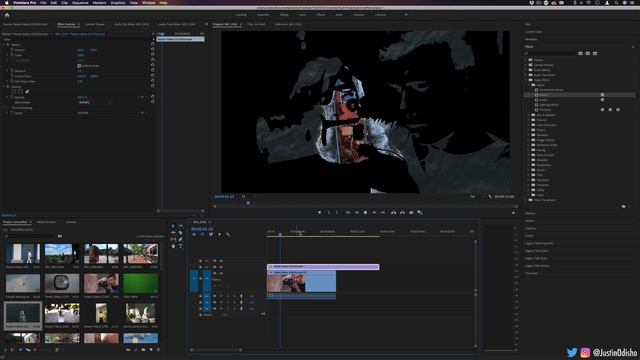Reset the Rotation parameter in Effect Controls

point(153,71)
